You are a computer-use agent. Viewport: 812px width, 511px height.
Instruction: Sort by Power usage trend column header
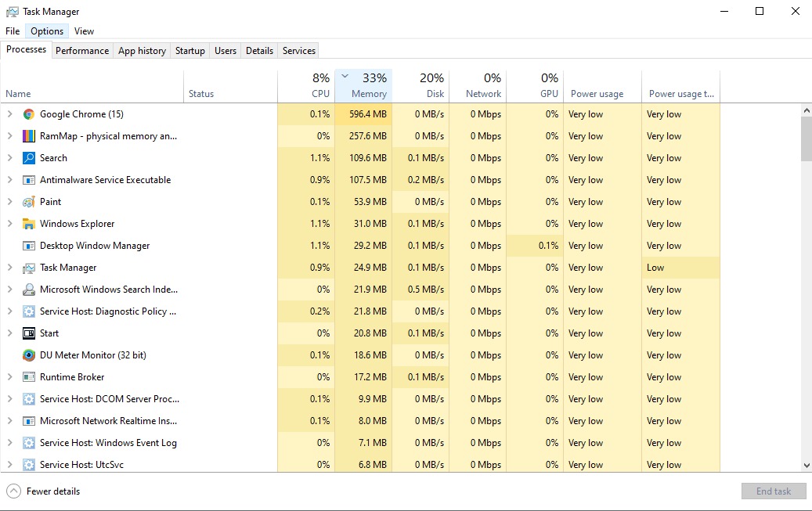[681, 86]
